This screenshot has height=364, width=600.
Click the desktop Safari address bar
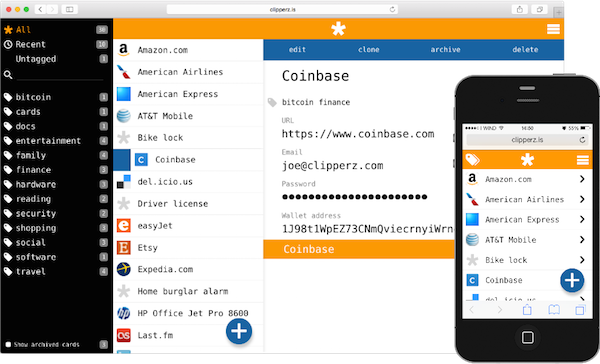(282, 9)
